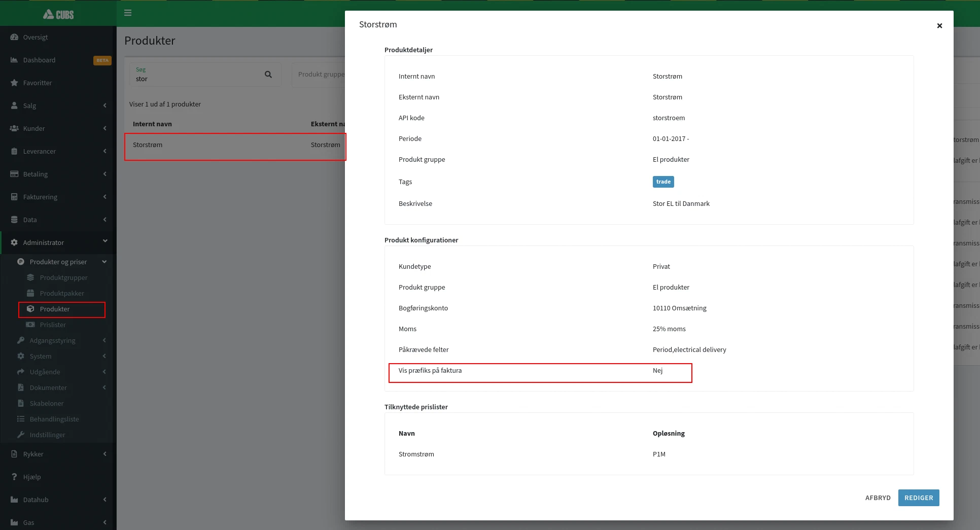Collapse the Administrator section
The width and height of the screenshot is (980, 530).
click(104, 241)
